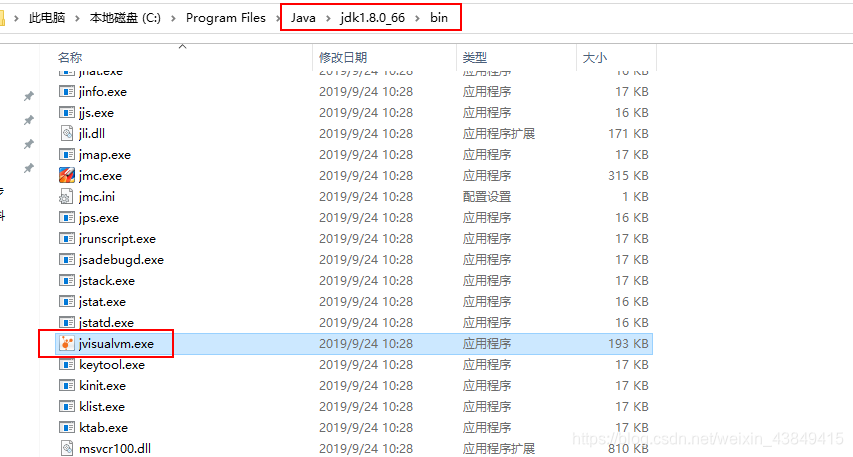This screenshot has height=457, width=853.
Task: Click the jinfo.exe file icon
Action: point(66,91)
